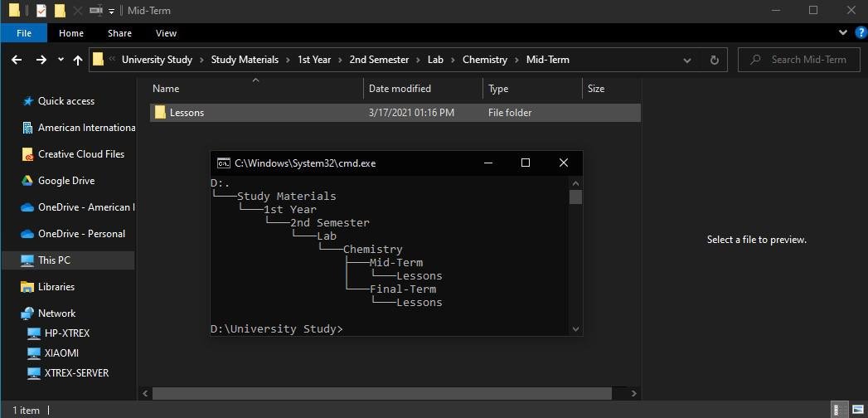Open the Google Drive sidebar location

65,181
